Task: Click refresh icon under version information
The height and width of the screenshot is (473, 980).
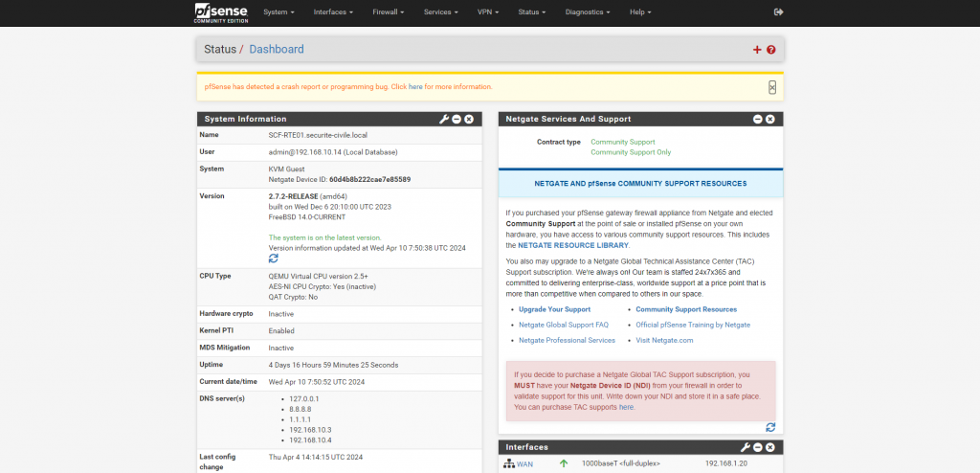Action: 274,259
